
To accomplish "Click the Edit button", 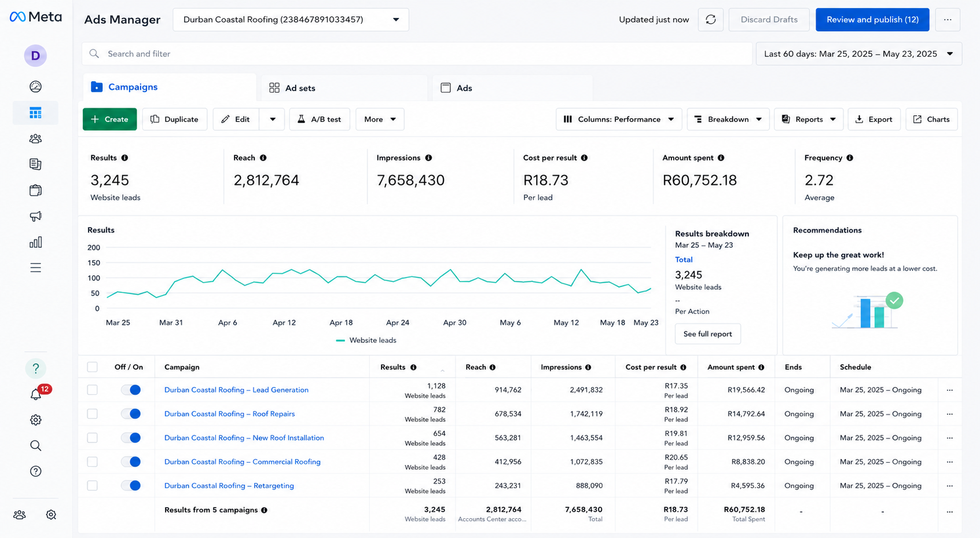I will pyautogui.click(x=236, y=119).
